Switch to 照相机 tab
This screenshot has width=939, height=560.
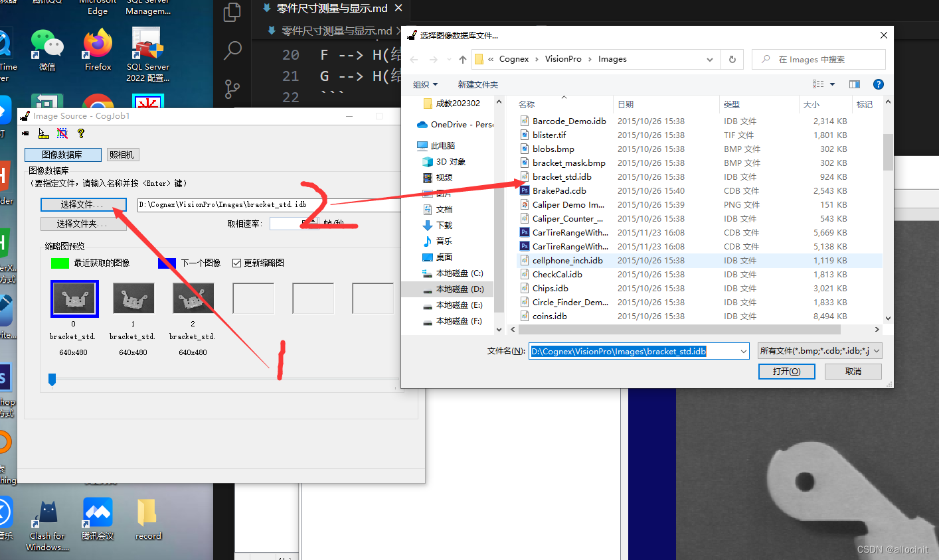click(x=122, y=155)
